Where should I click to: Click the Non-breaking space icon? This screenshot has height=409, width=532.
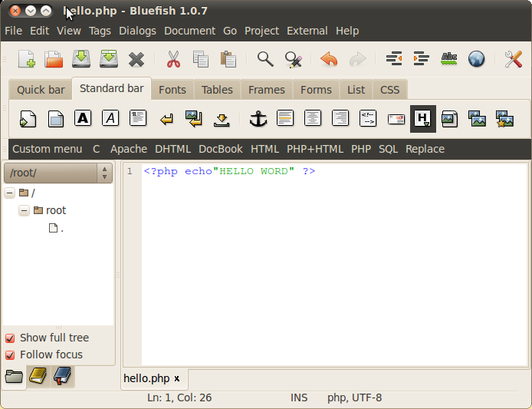click(222, 120)
